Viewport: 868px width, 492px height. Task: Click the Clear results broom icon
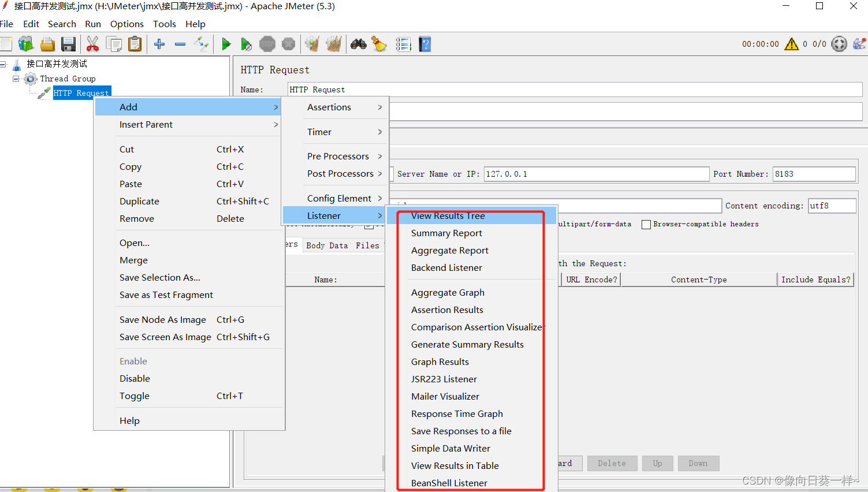(x=312, y=44)
